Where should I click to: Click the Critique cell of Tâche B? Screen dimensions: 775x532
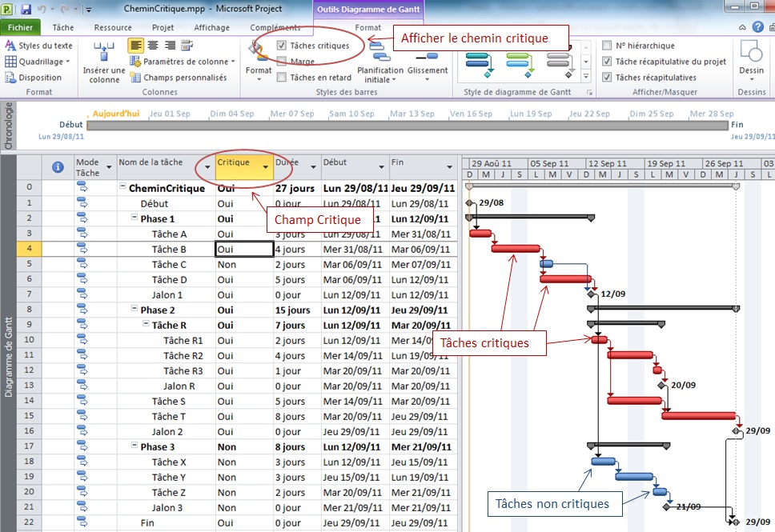click(245, 249)
